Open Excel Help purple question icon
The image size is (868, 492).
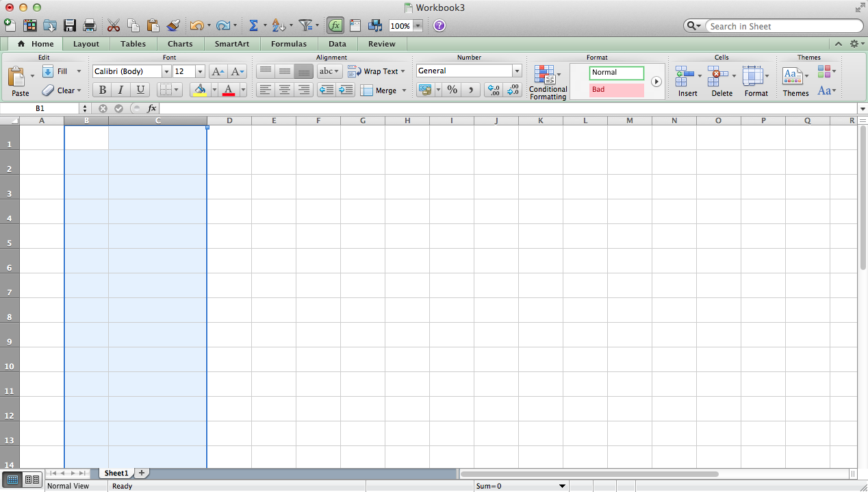(439, 25)
